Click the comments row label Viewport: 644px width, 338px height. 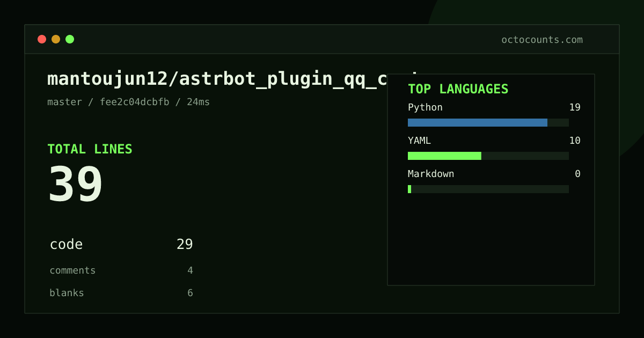(x=72, y=270)
